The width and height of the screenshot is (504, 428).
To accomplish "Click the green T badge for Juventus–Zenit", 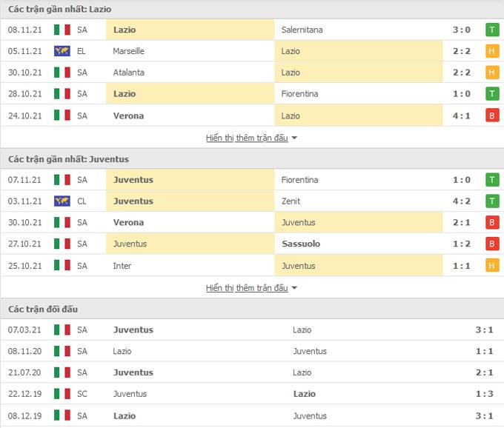I will (492, 201).
